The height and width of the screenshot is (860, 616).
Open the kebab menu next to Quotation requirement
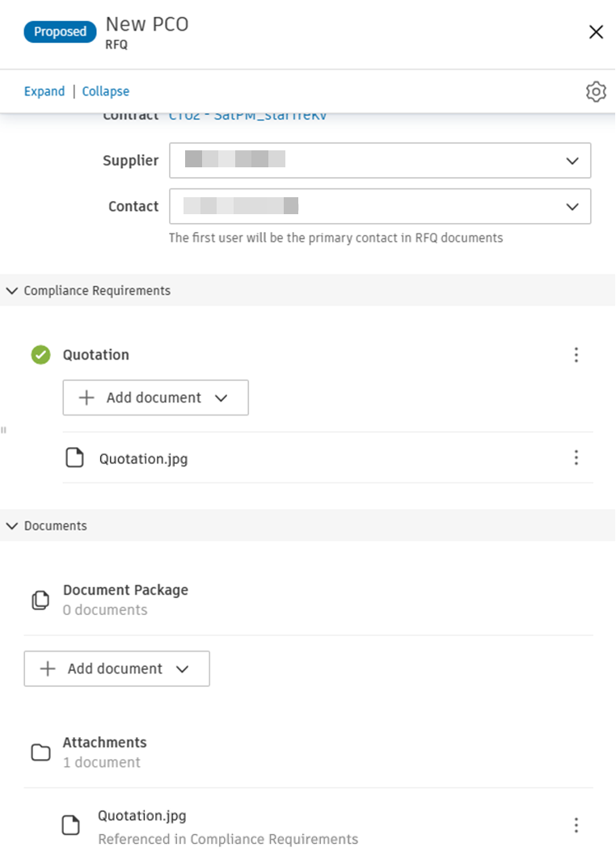576,355
